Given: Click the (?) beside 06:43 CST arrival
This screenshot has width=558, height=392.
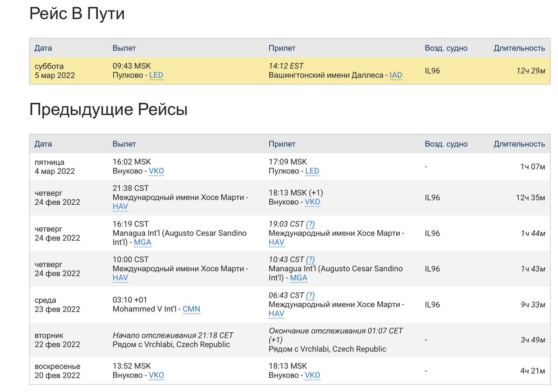Looking at the screenshot, I should click(x=310, y=296).
